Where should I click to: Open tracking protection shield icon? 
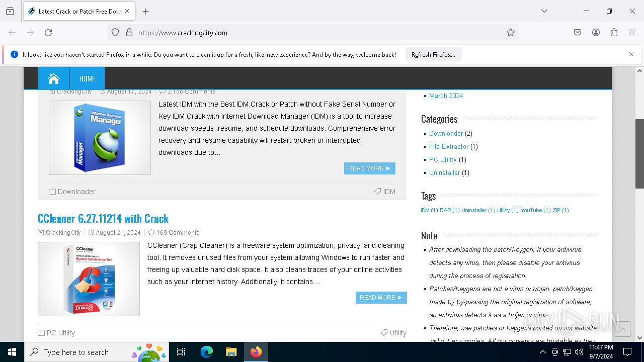click(x=115, y=33)
